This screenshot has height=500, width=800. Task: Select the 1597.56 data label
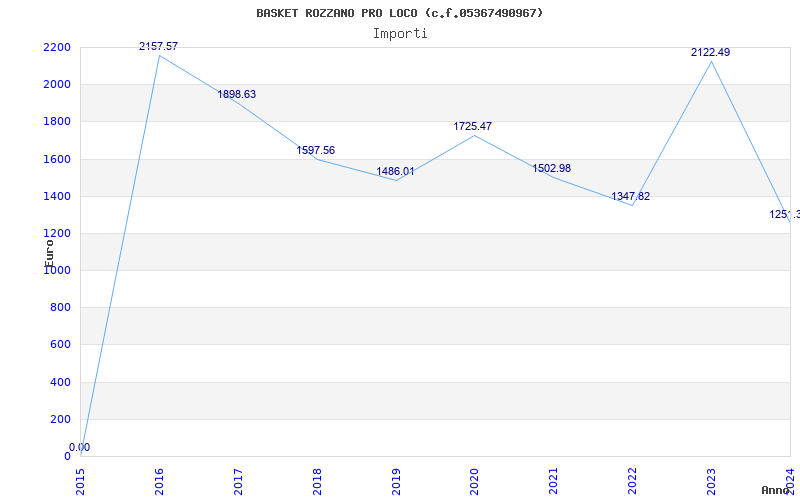click(x=316, y=151)
